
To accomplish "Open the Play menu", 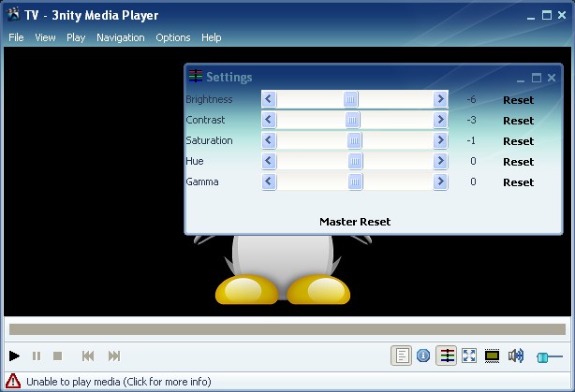I will 76,37.
